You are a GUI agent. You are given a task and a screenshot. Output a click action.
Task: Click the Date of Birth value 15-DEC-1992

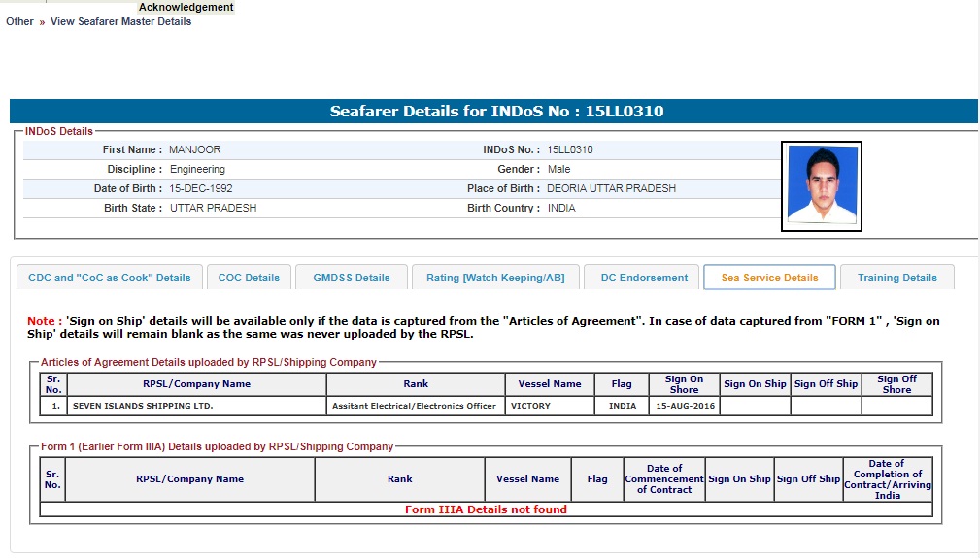pos(201,189)
